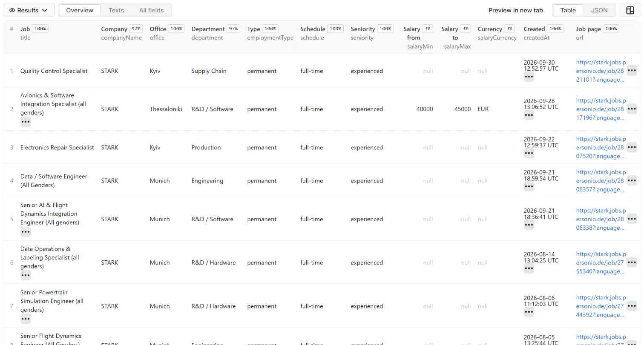Expand created date 2026-09-21 18:36:41 ellipsis

pos(529,225)
